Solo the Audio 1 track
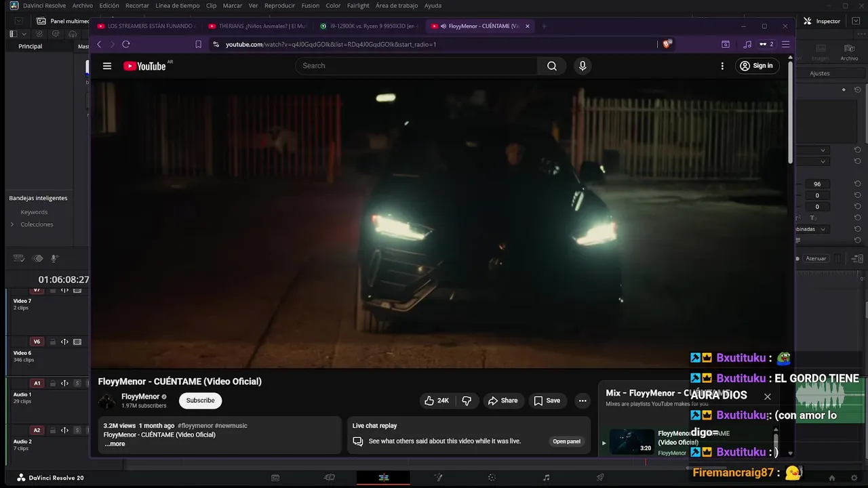Viewport: 868px width, 488px height. pos(77,384)
